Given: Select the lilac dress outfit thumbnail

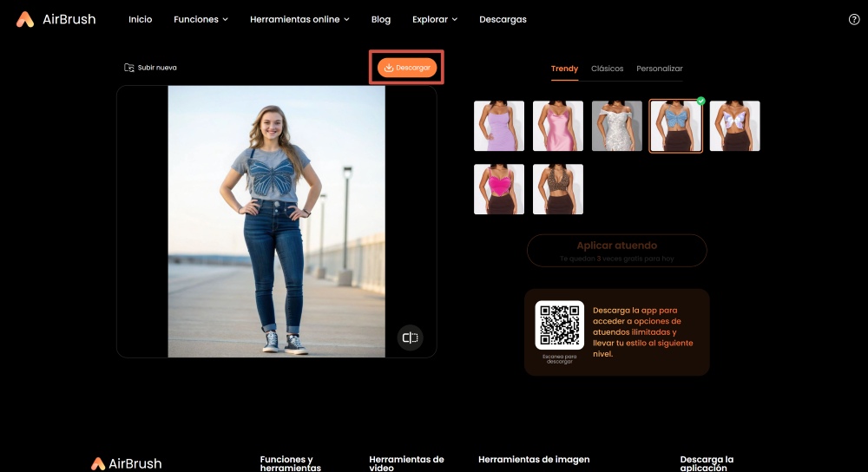Looking at the screenshot, I should 499,126.
